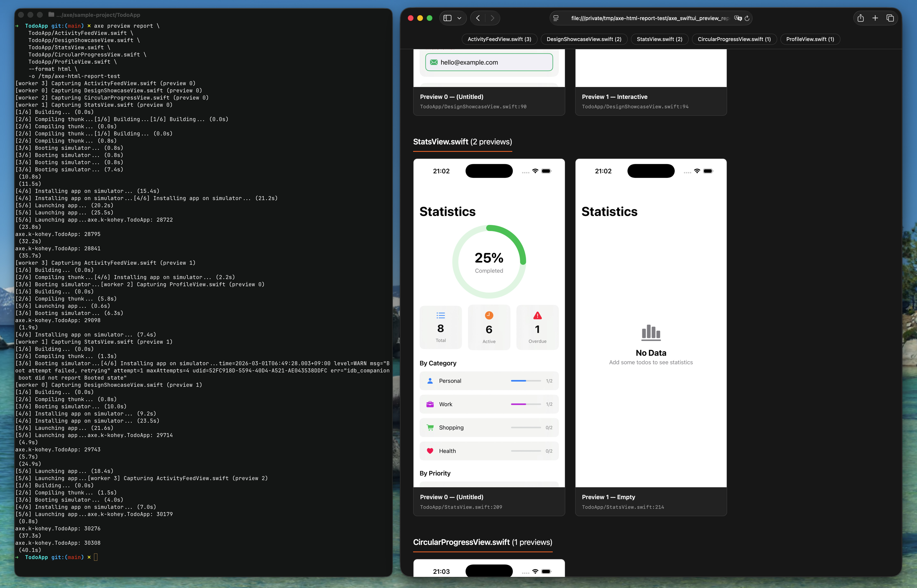Image resolution: width=917 pixels, height=588 pixels.
Task: Click the Preview 1 — Interactive caption
Action: (x=614, y=97)
